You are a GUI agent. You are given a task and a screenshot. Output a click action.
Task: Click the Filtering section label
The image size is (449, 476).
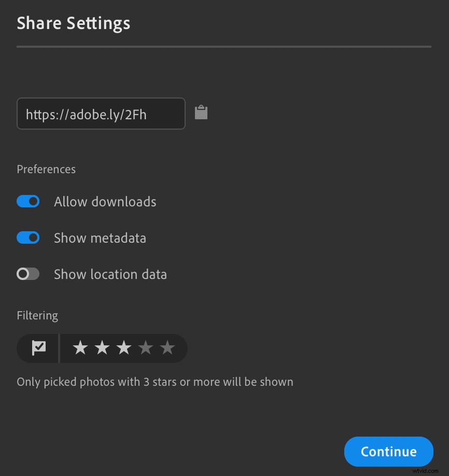(37, 315)
